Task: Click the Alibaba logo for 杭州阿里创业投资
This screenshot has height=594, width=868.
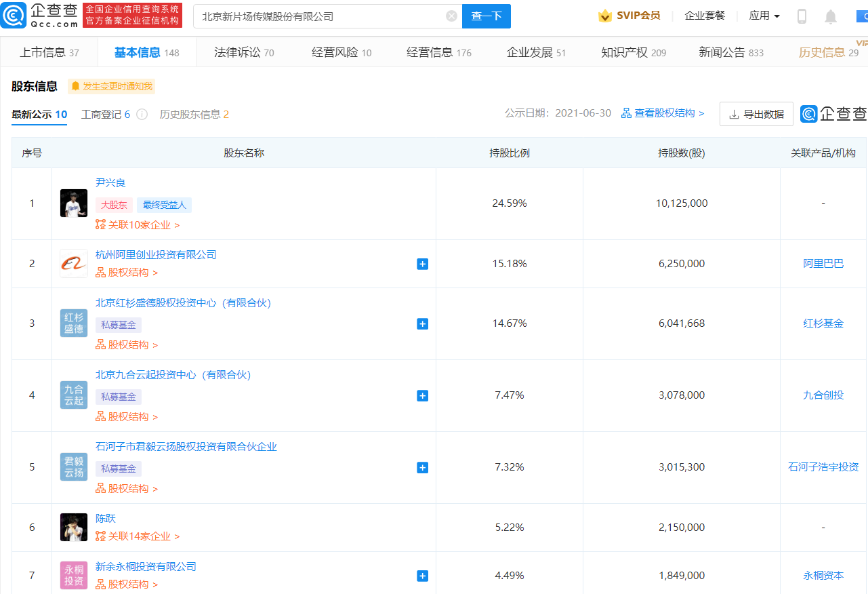Action: 74,264
